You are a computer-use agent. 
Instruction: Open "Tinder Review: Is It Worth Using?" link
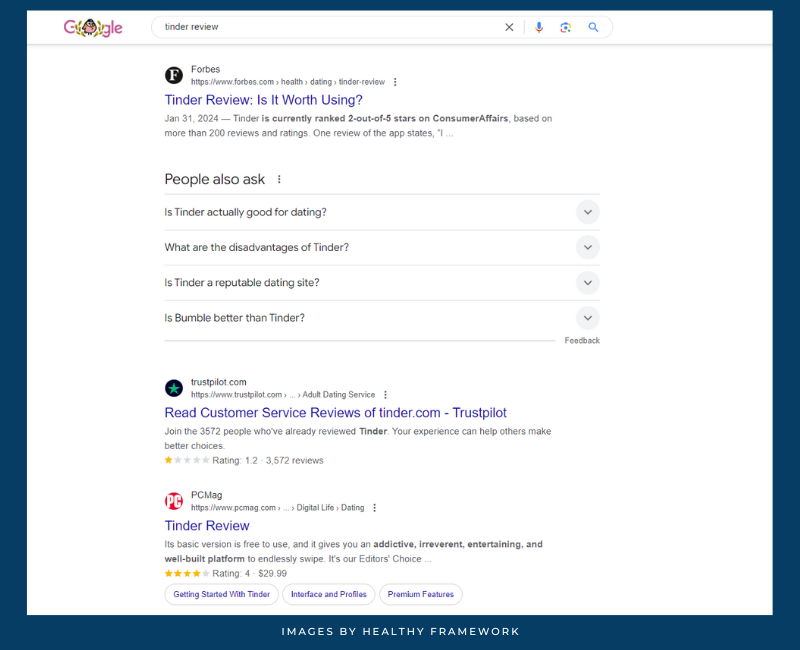click(263, 100)
